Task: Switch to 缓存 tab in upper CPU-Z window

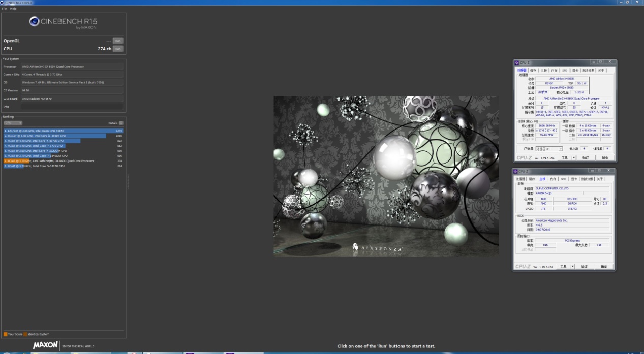Action: tap(533, 71)
